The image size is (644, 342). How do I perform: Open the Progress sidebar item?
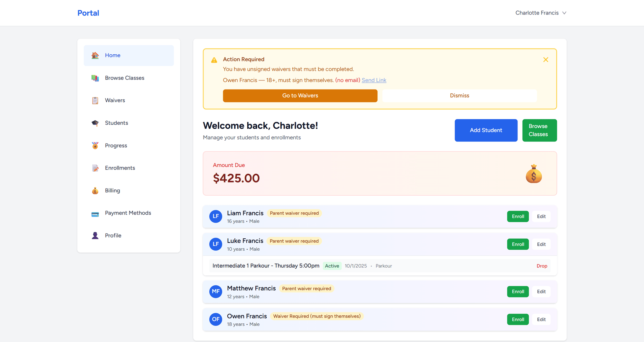click(x=129, y=145)
